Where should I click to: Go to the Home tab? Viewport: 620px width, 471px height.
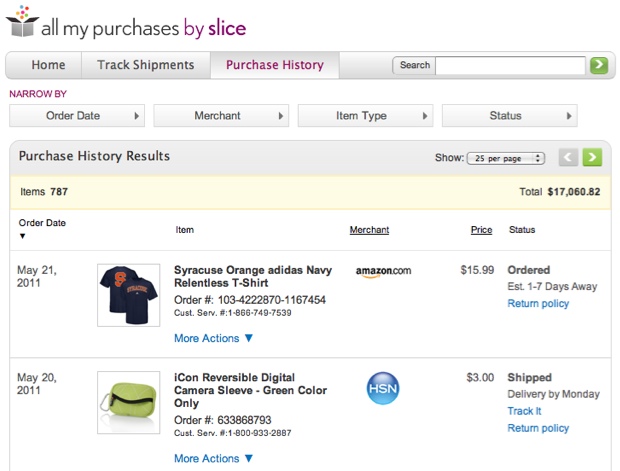[48, 65]
